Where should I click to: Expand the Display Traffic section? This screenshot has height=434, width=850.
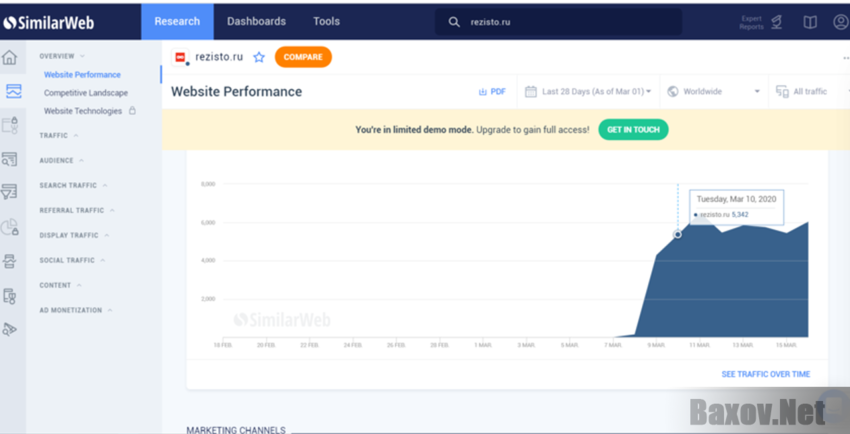tap(74, 235)
